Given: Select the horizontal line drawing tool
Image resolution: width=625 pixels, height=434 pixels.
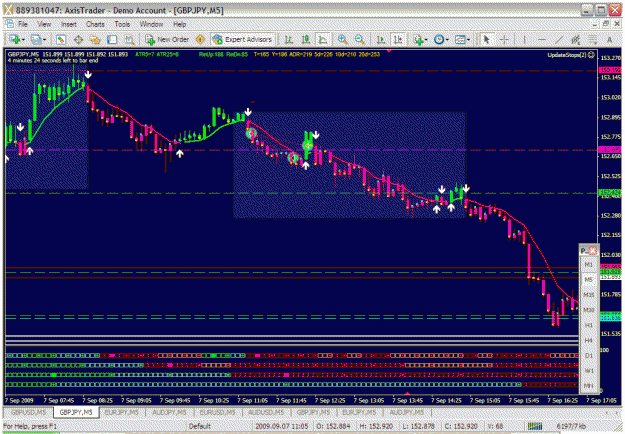Looking at the screenshot, I should [542, 39].
